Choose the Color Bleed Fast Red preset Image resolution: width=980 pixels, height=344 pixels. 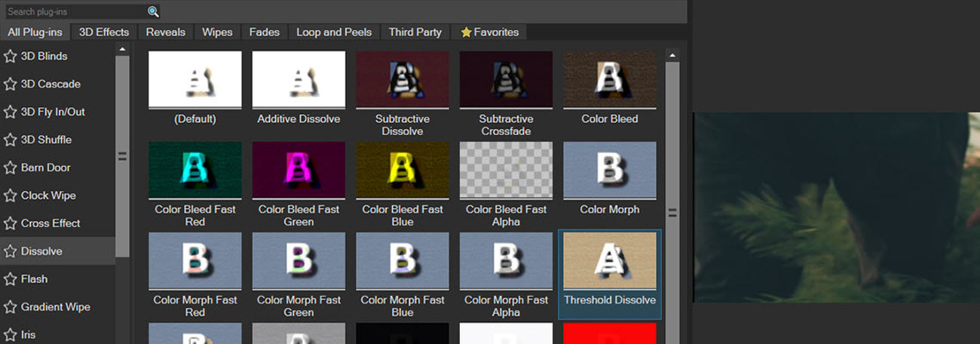pyautogui.click(x=195, y=170)
